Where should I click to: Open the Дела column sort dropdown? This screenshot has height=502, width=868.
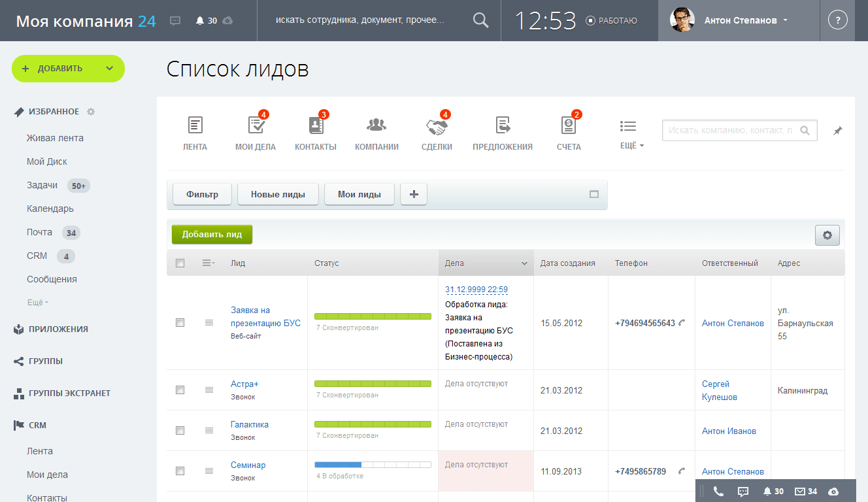[x=524, y=263]
